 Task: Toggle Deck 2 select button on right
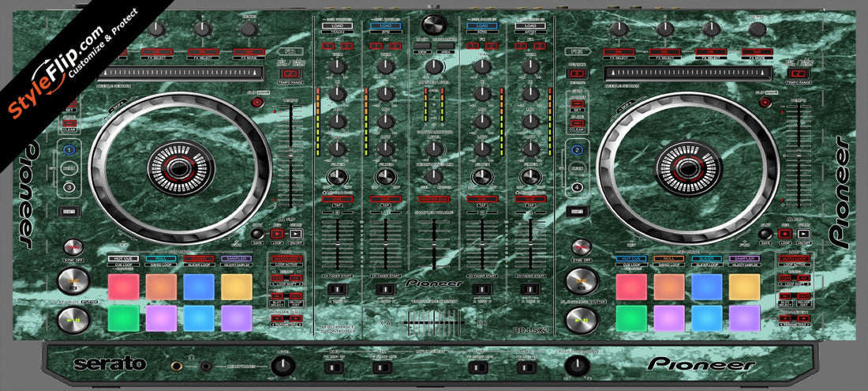[x=578, y=149]
